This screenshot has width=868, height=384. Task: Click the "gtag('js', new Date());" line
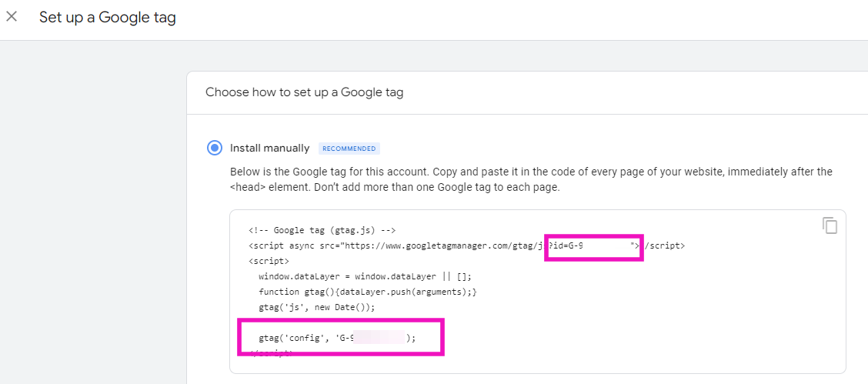pyautogui.click(x=316, y=306)
